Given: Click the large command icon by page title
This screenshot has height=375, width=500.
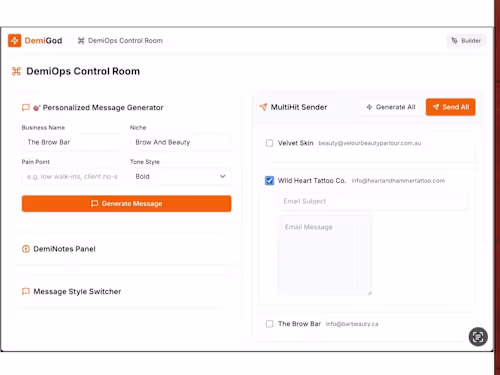Looking at the screenshot, I should point(16,71).
